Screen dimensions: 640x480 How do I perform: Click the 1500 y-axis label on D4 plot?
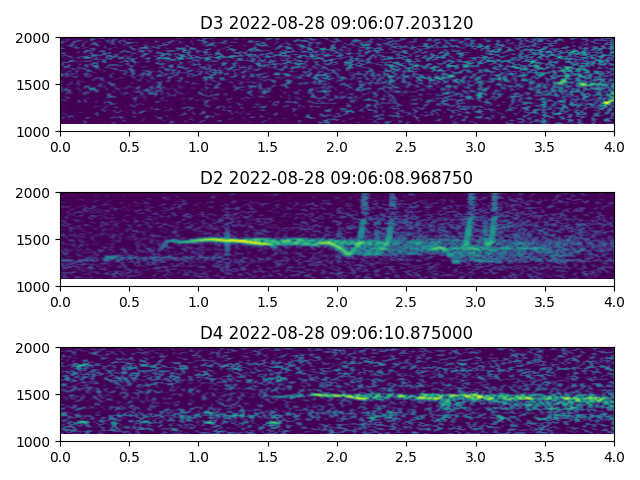click(x=36, y=395)
